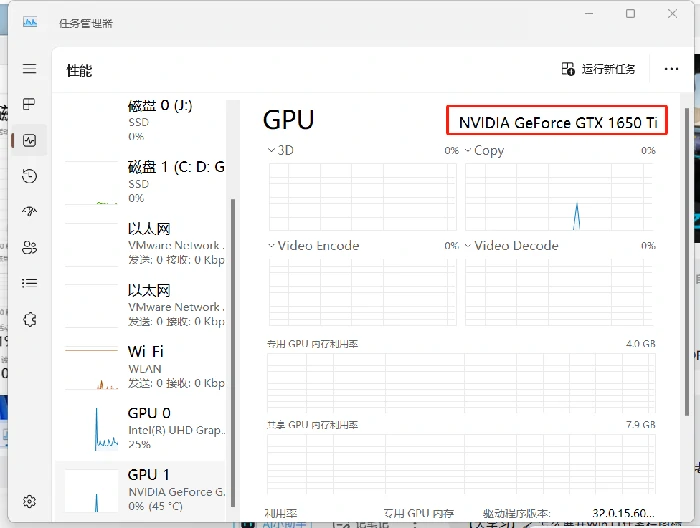Click the 性能 page title
Image resolution: width=700 pixels, height=528 pixels.
(x=79, y=71)
